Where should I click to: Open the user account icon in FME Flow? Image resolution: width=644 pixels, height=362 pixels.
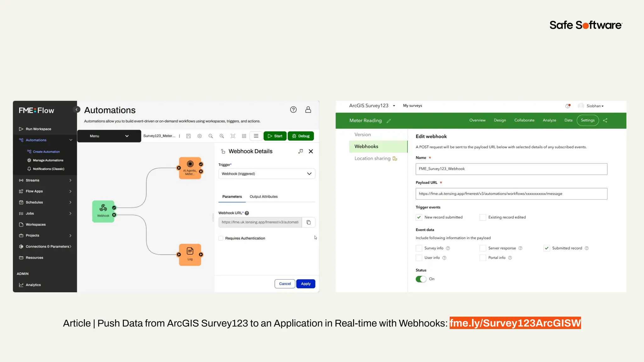coord(308,110)
